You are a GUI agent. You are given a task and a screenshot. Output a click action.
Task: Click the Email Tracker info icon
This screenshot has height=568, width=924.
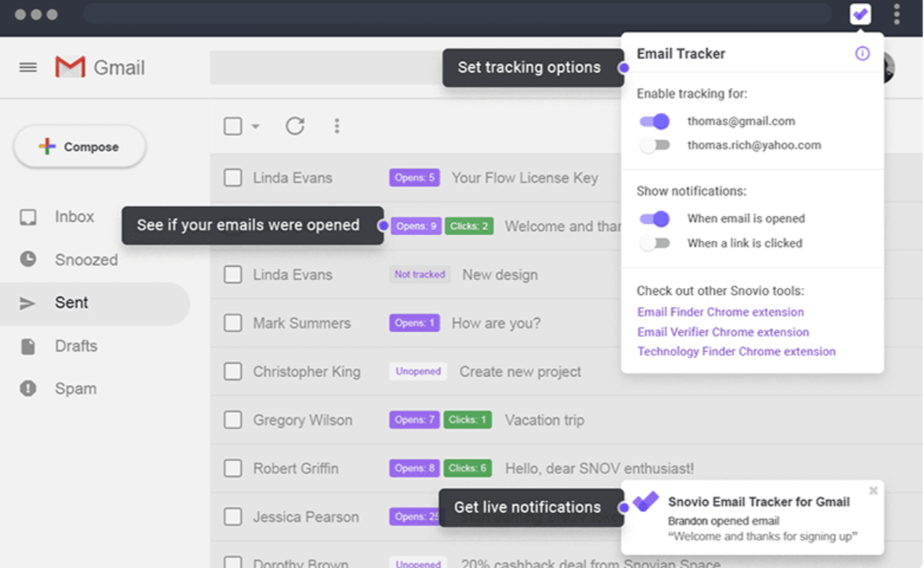point(863,54)
